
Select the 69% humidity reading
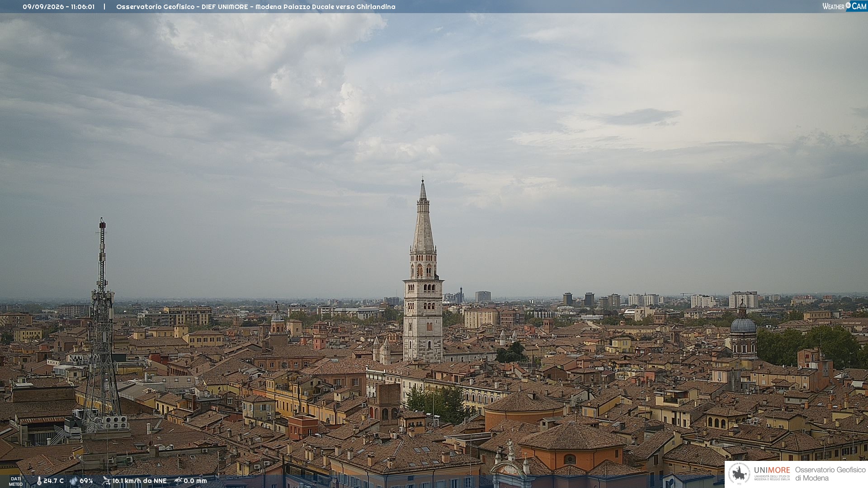coord(86,481)
